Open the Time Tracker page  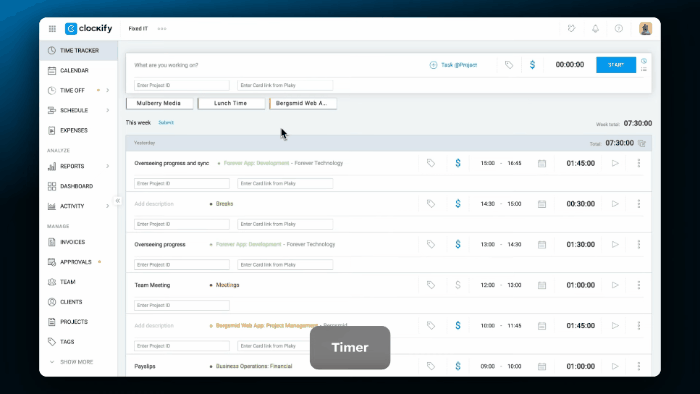point(79,50)
